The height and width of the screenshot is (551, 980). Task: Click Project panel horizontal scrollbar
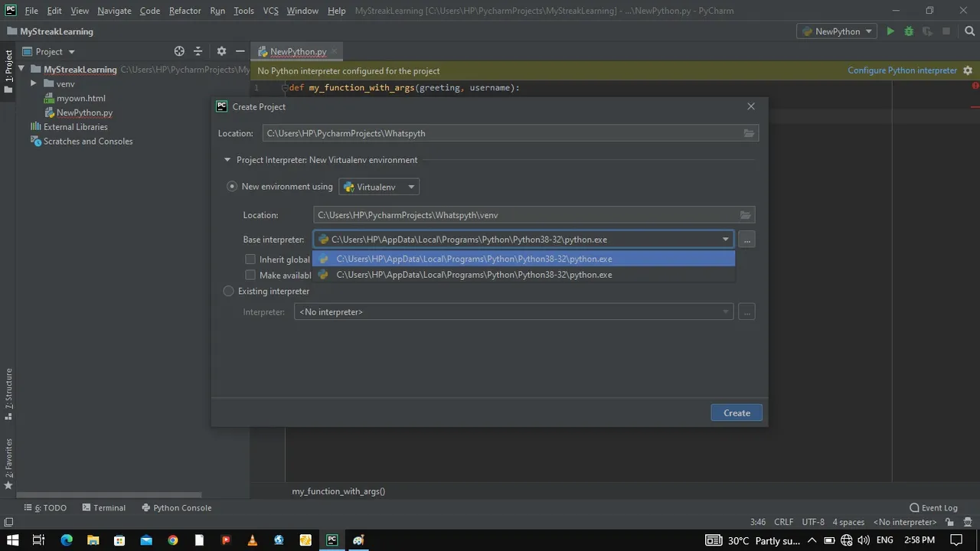[109, 495]
